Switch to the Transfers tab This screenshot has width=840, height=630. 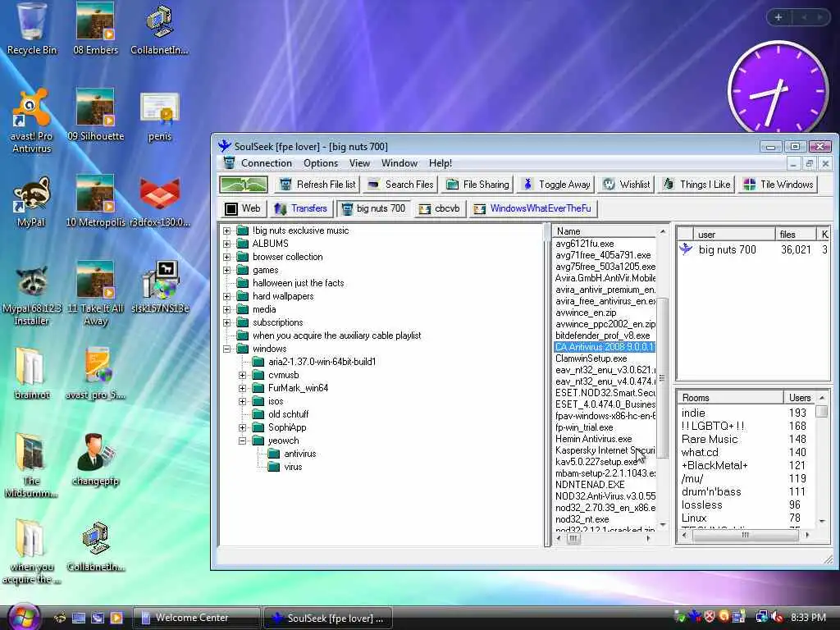tap(300, 208)
